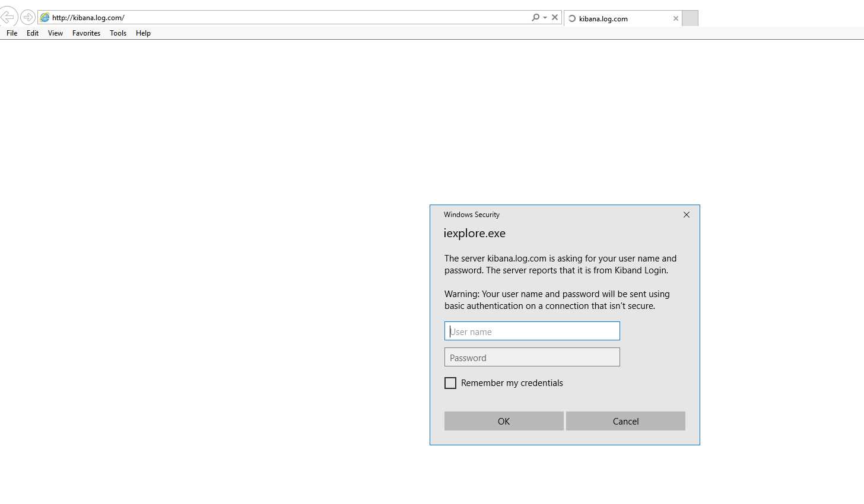Open the Help menu
864x504 pixels.
[143, 33]
